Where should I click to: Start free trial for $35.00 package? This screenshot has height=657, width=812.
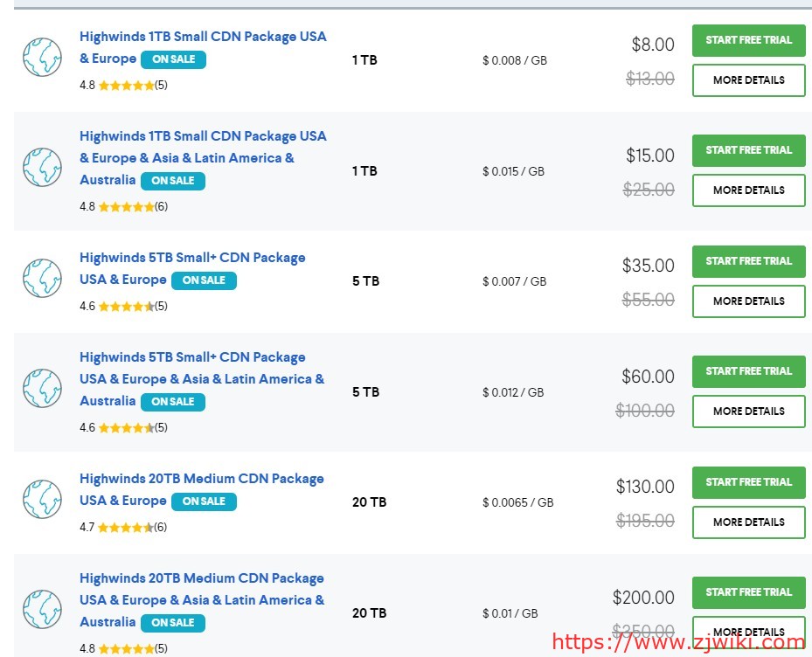(748, 261)
